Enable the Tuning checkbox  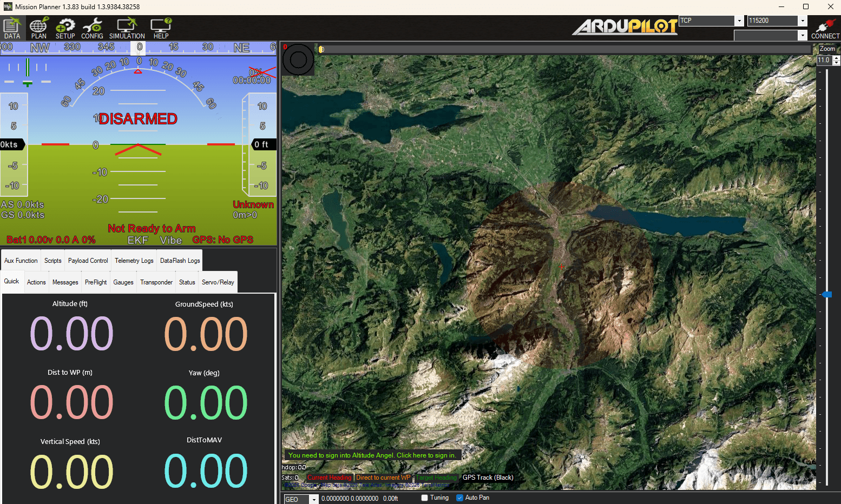tap(425, 498)
